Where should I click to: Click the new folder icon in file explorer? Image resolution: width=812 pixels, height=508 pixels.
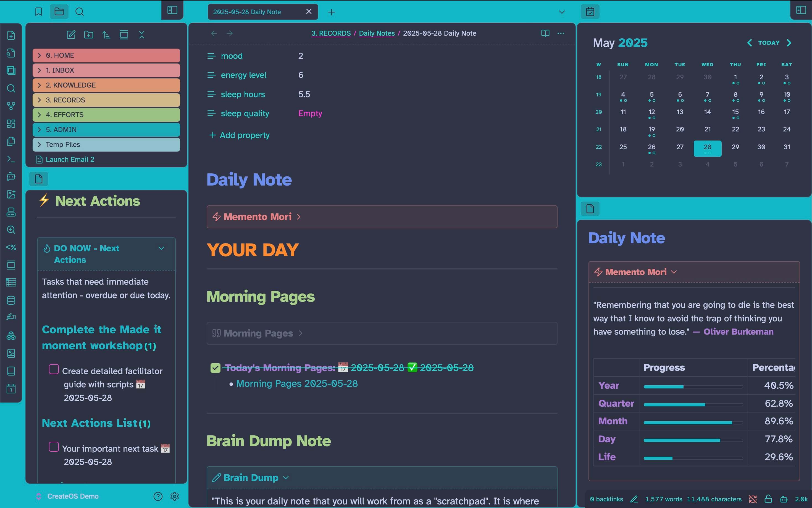coord(88,35)
